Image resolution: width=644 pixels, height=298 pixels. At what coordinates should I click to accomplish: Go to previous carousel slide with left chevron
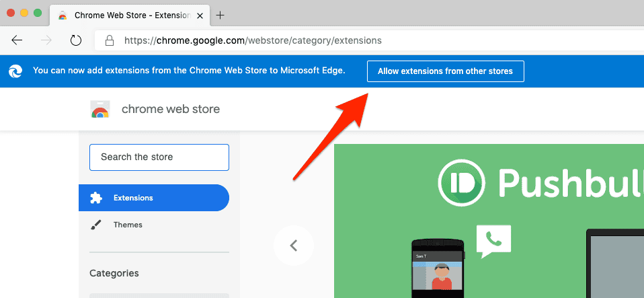coord(293,246)
